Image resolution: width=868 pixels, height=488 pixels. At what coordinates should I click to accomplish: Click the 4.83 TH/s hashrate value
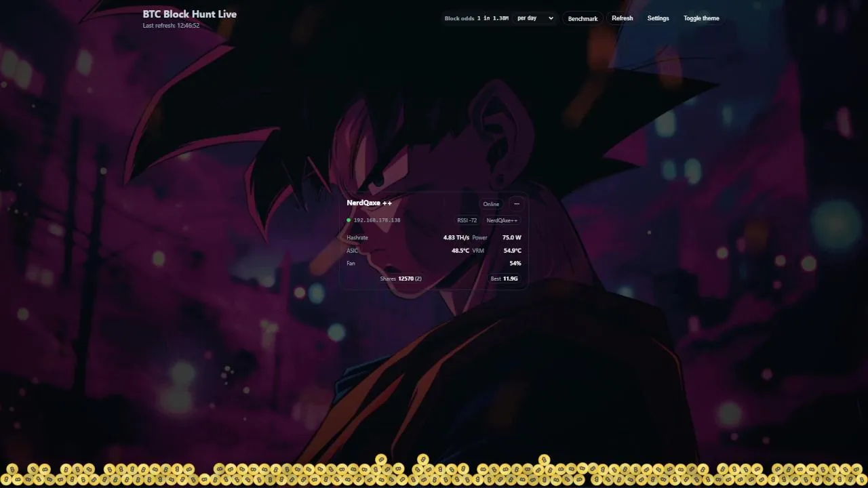click(456, 238)
